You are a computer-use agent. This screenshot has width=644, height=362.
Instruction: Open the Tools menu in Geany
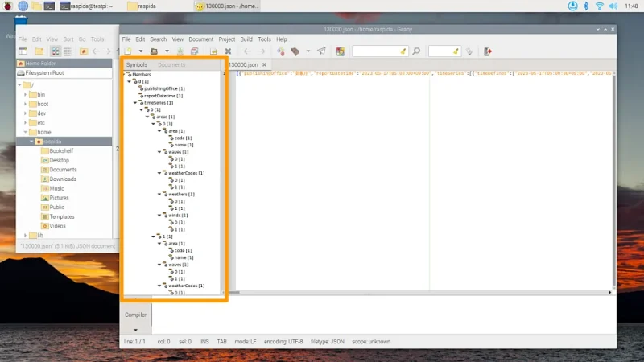pos(264,39)
